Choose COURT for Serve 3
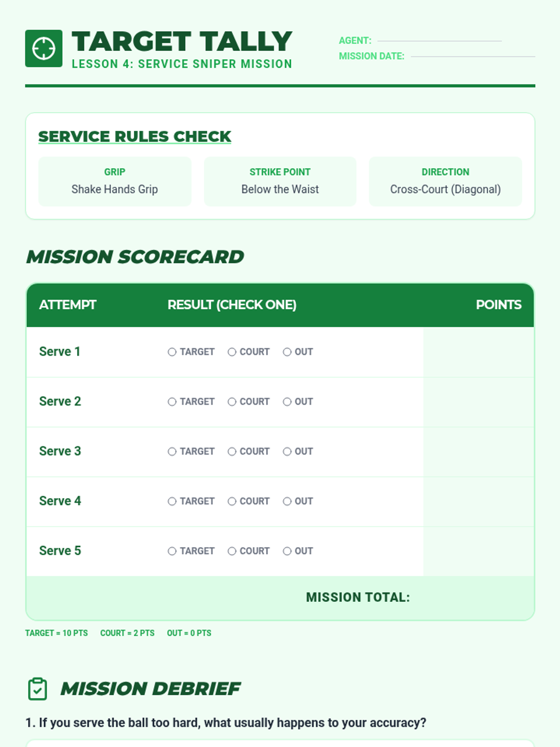The height and width of the screenshot is (747, 560). pos(232,451)
